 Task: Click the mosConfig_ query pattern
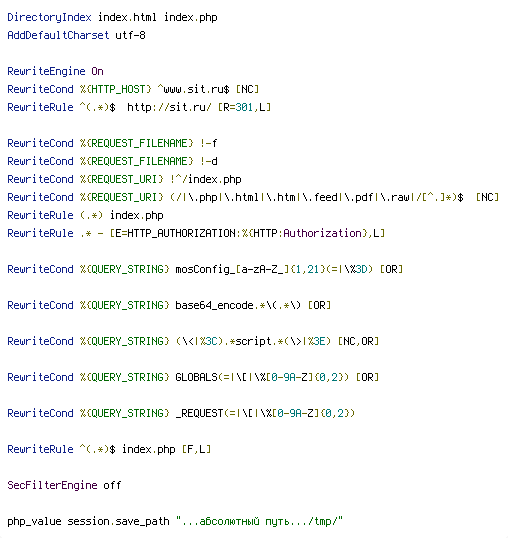coord(203,269)
